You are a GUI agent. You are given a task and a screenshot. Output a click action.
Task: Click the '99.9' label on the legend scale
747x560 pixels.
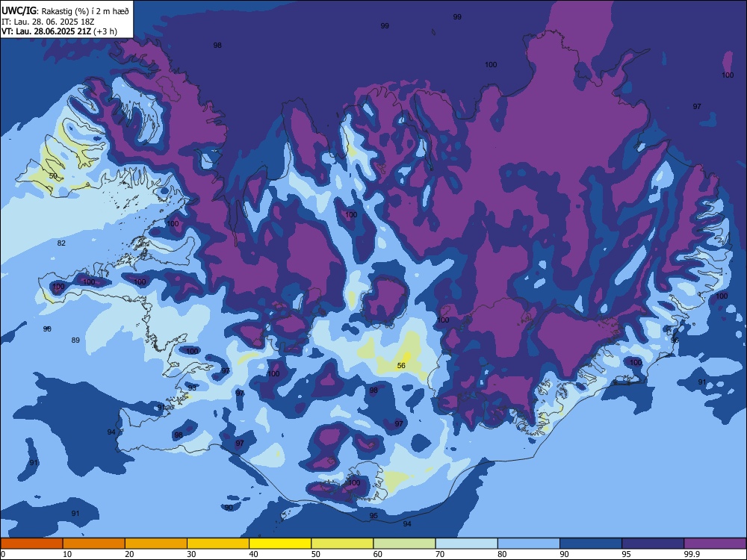click(692, 554)
